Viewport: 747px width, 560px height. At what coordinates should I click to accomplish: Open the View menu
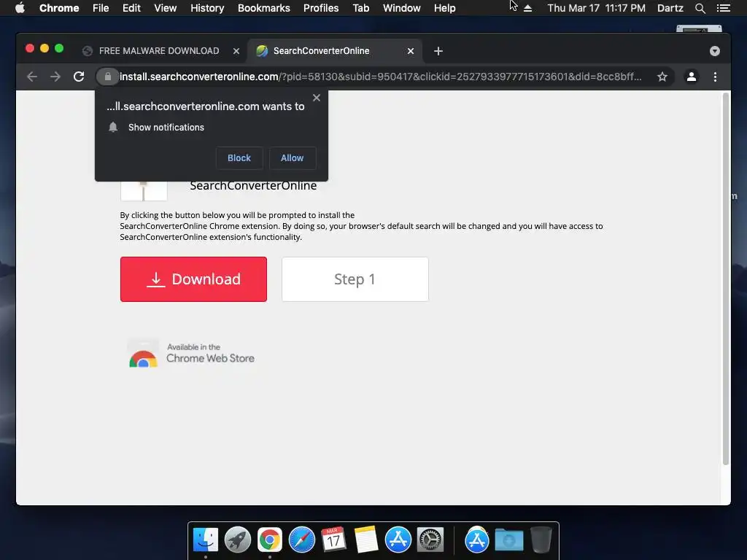166,8
